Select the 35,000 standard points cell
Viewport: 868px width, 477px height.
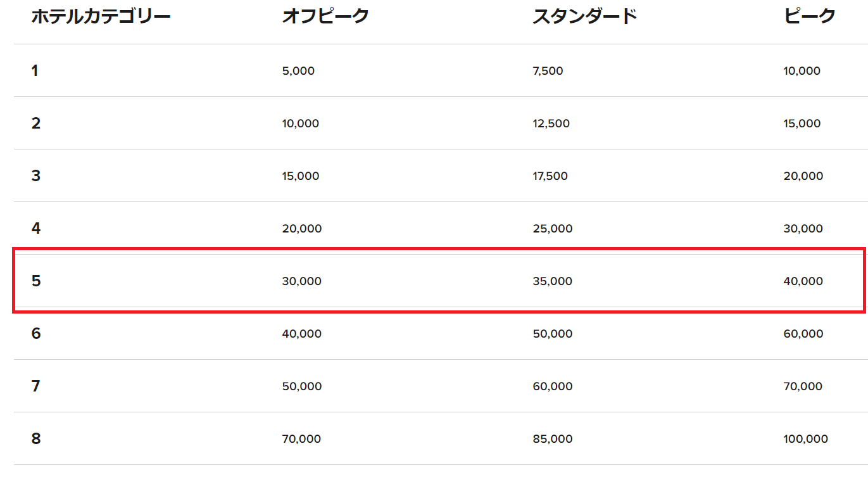(x=552, y=281)
